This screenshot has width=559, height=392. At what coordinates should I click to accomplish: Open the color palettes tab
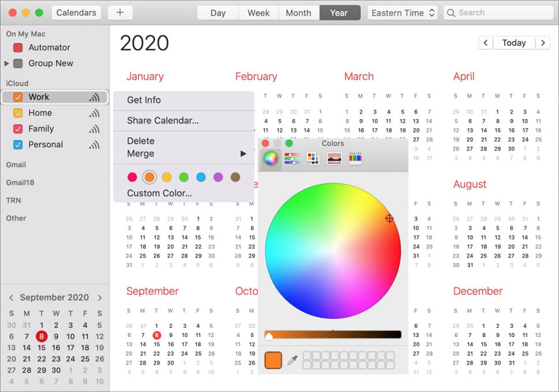[x=312, y=159]
